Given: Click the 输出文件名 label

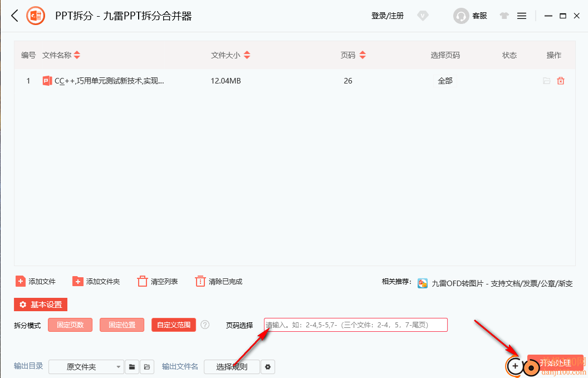Looking at the screenshot, I should 180,366.
